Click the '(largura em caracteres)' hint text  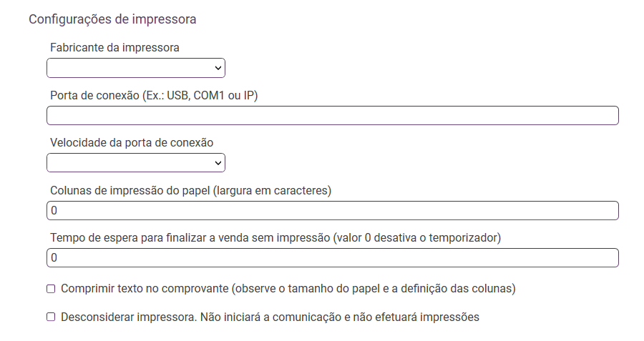point(273,190)
